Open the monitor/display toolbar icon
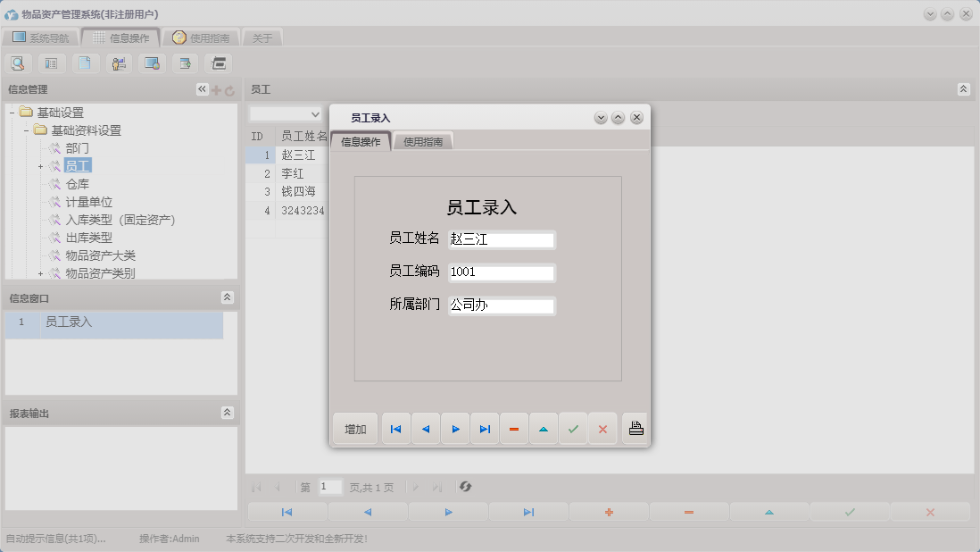The image size is (980, 552). [152, 63]
